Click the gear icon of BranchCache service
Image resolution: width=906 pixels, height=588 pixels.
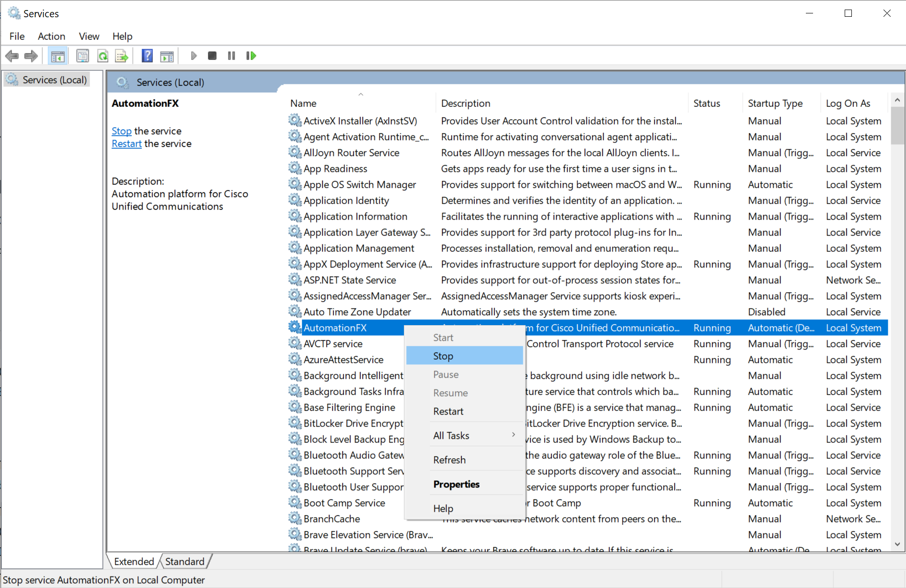(x=295, y=518)
